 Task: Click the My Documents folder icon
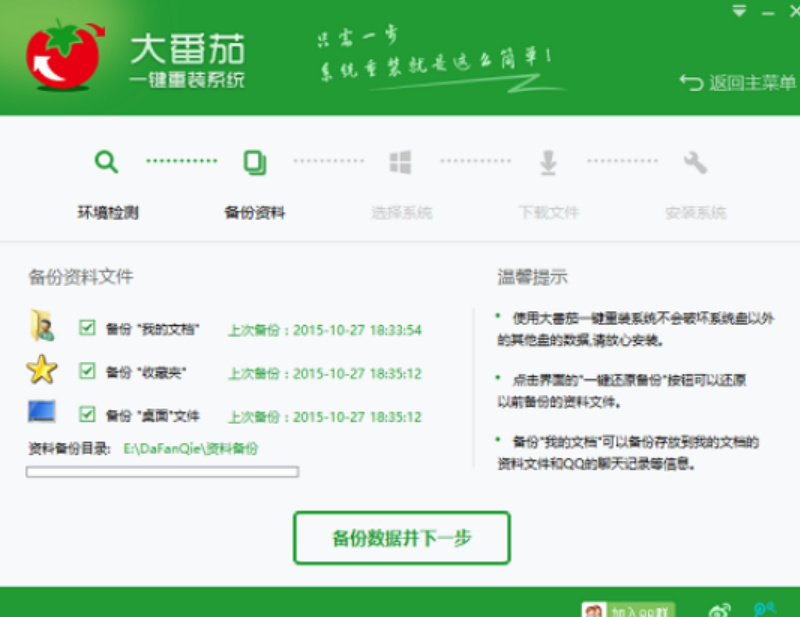(42, 325)
